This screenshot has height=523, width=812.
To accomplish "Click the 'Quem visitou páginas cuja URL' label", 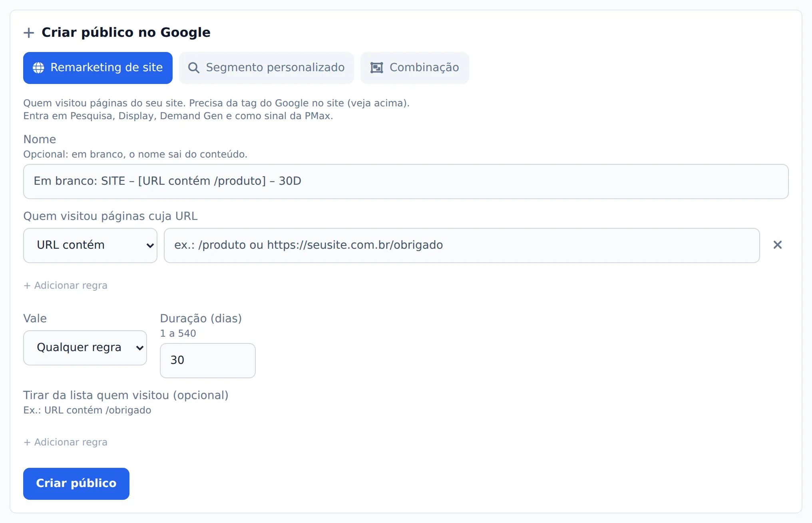I will (110, 216).
